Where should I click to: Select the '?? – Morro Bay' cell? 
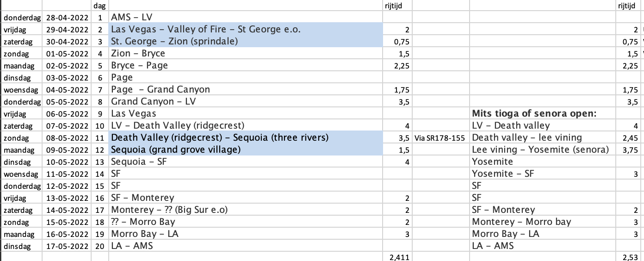click(143, 222)
